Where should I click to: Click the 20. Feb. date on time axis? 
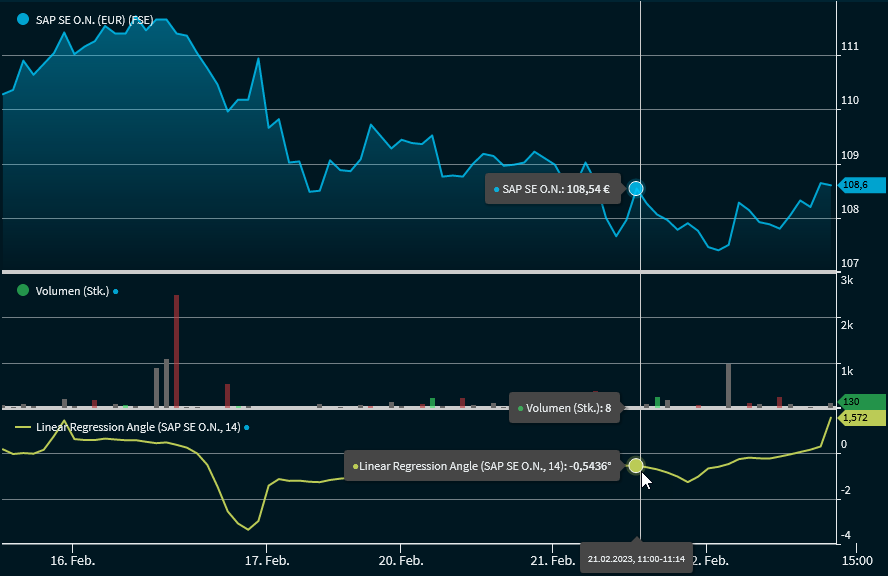(400, 561)
